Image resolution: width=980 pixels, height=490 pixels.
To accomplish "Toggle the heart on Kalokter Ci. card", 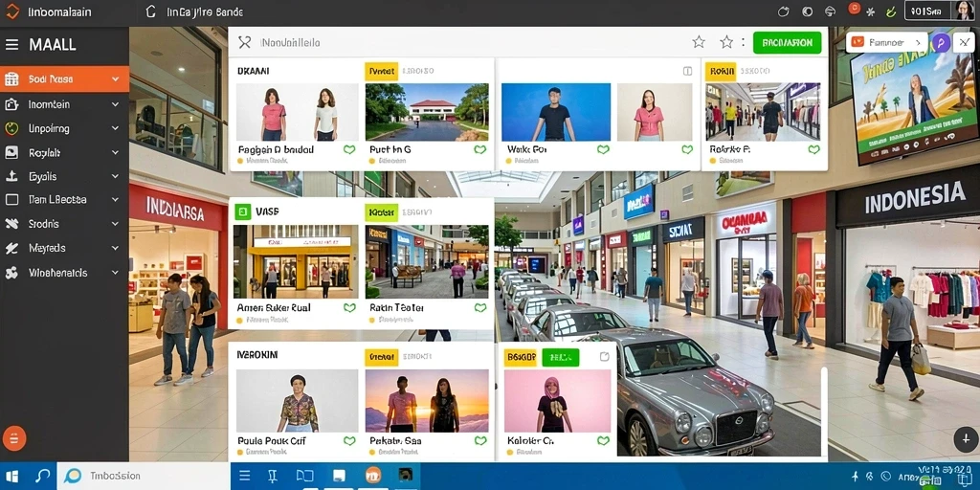I will 603,440.
